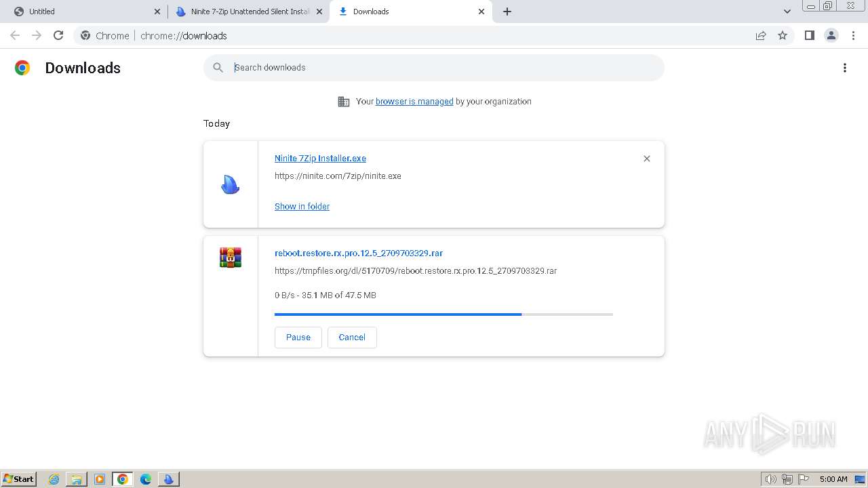Screen dimensions: 868x488
Task: Open the side panel icon
Action: pyautogui.click(x=809, y=35)
